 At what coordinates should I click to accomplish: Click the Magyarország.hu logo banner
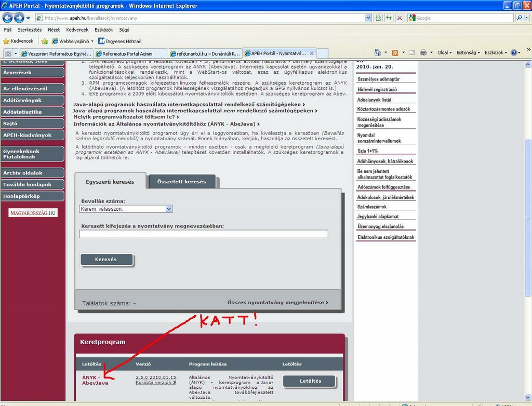[x=33, y=213]
